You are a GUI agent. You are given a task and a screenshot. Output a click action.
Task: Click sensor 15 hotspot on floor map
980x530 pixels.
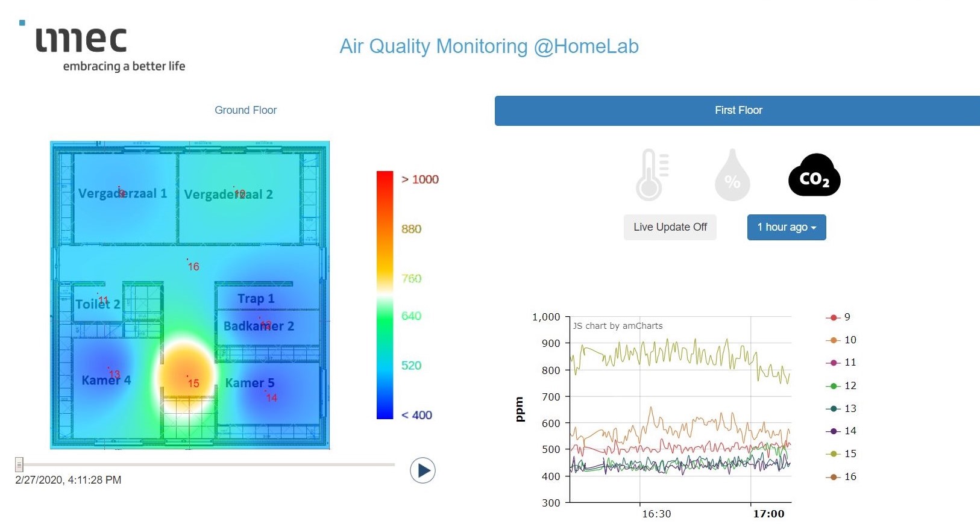click(x=192, y=382)
